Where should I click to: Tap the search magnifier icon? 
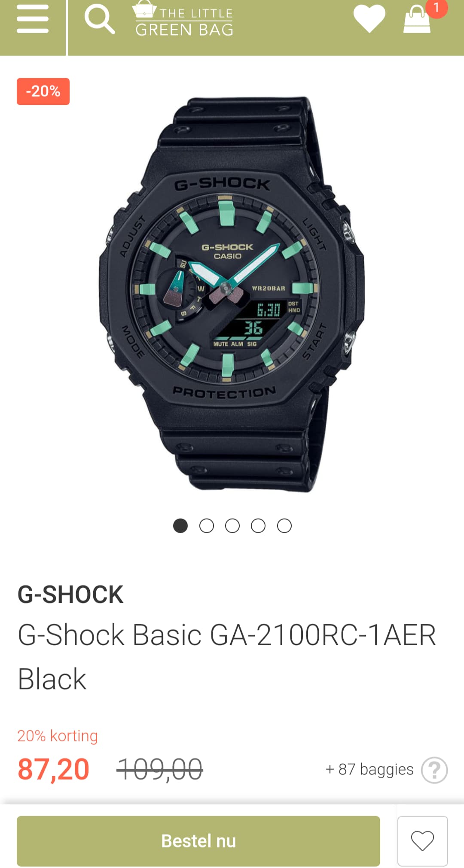coord(100,19)
